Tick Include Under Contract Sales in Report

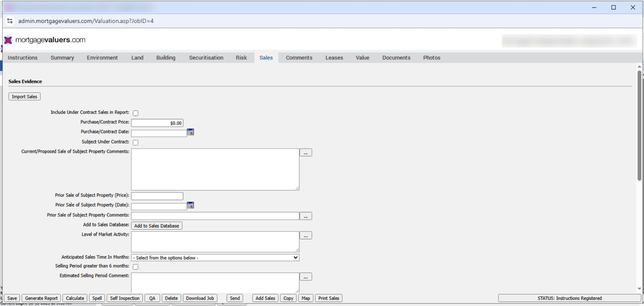pos(135,113)
